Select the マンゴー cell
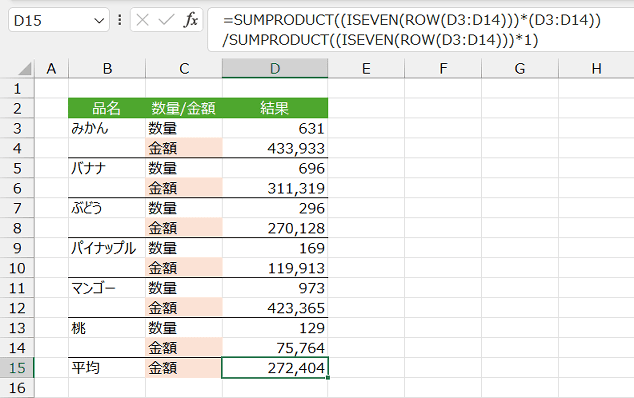 click(107, 288)
